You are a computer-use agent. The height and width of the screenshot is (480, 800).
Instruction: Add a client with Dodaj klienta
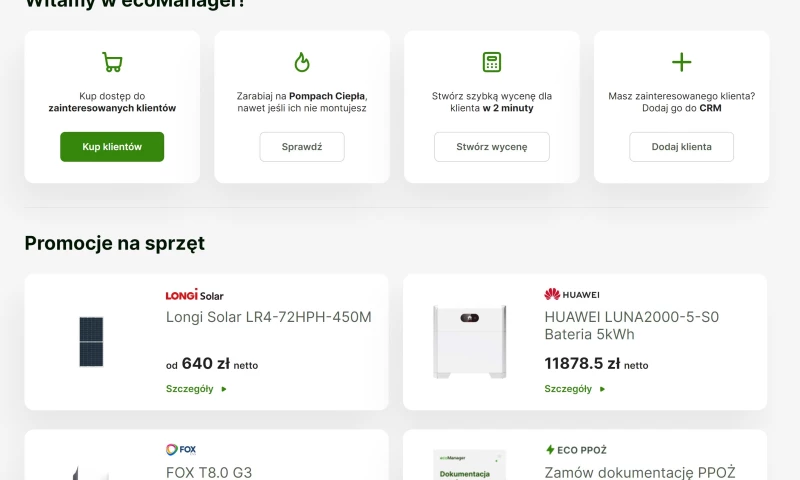click(682, 147)
